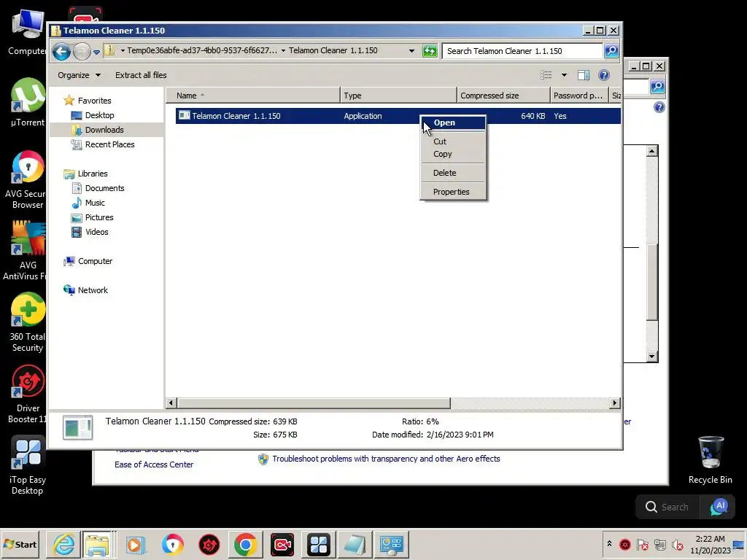Choose Open in the context menu
This screenshot has width=747, height=560.
click(x=453, y=122)
